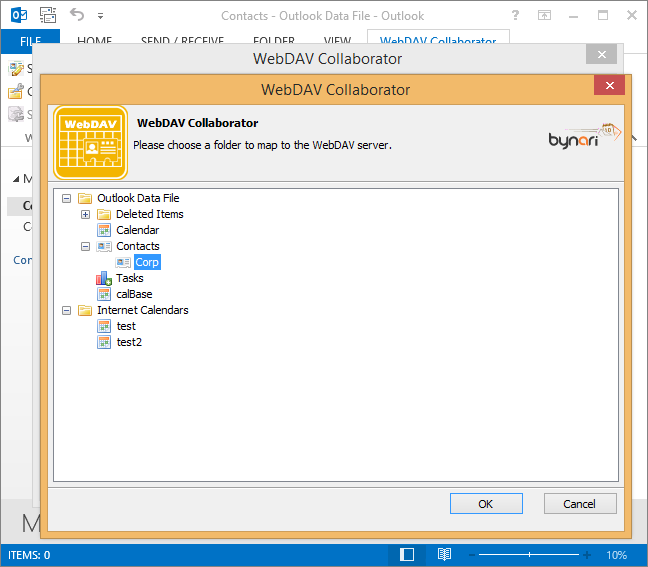
Task: Open the VIEW ribbon tab
Action: (337, 41)
